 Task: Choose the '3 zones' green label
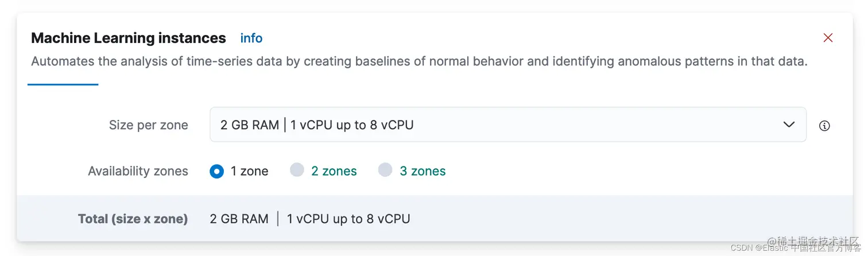[x=423, y=171]
